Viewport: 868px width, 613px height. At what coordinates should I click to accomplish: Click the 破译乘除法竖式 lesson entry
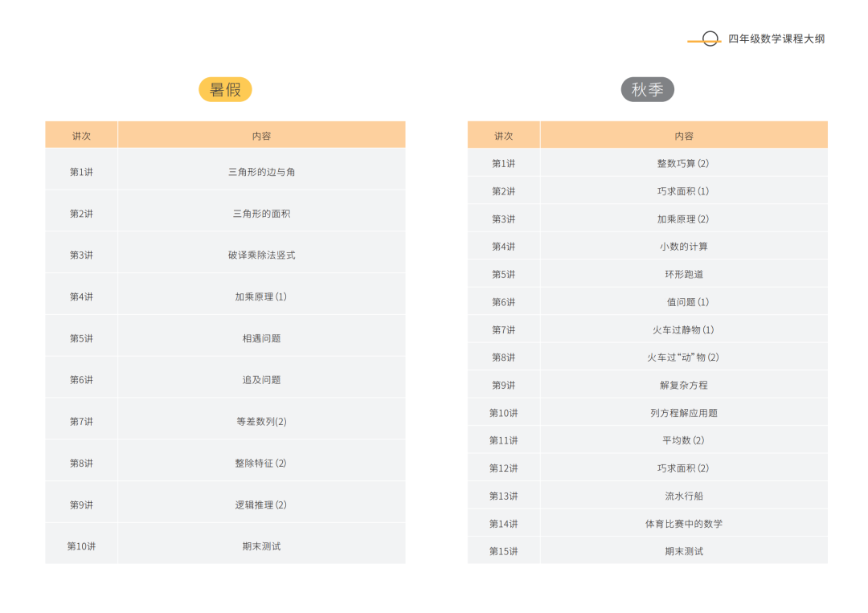pyautogui.click(x=261, y=255)
